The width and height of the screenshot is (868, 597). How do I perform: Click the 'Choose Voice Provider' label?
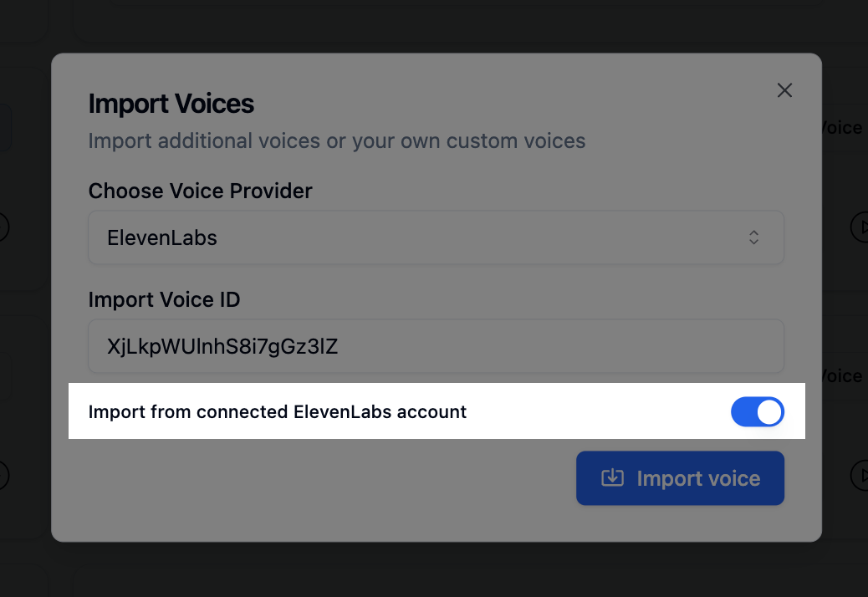(201, 191)
